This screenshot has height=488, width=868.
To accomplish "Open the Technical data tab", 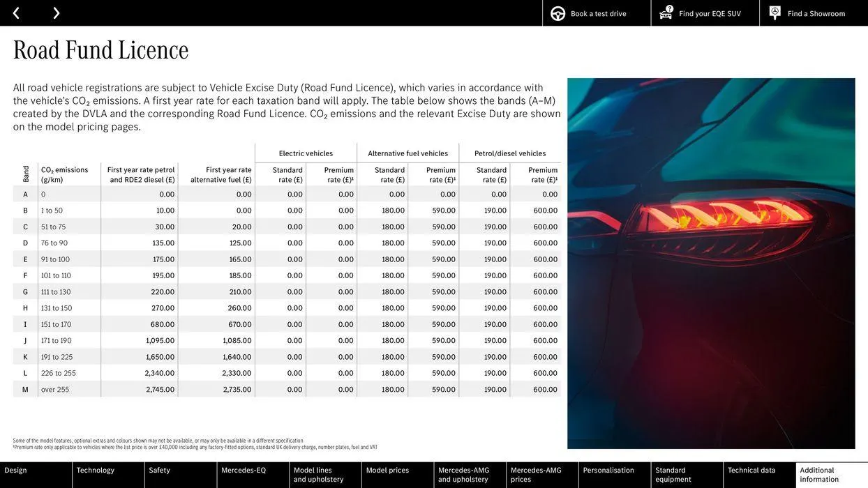I will pyautogui.click(x=759, y=475).
